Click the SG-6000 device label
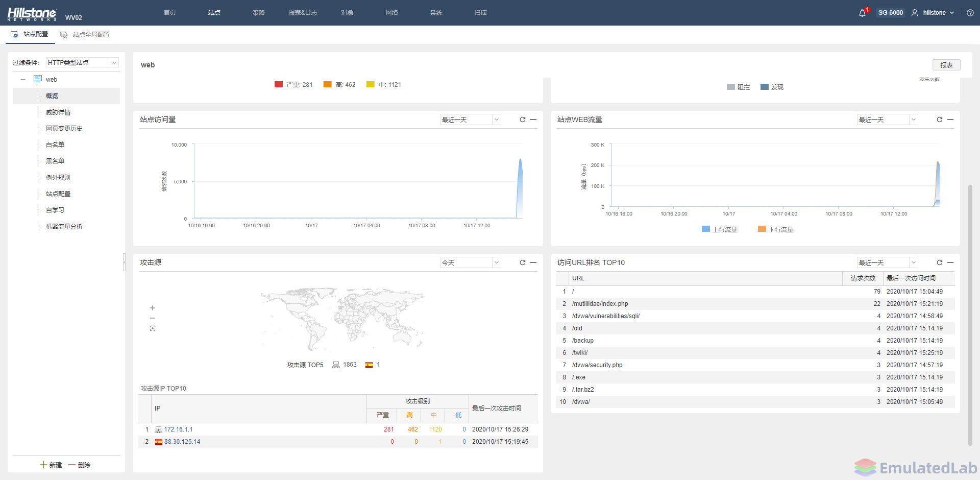The width and height of the screenshot is (980, 480). click(x=891, y=13)
